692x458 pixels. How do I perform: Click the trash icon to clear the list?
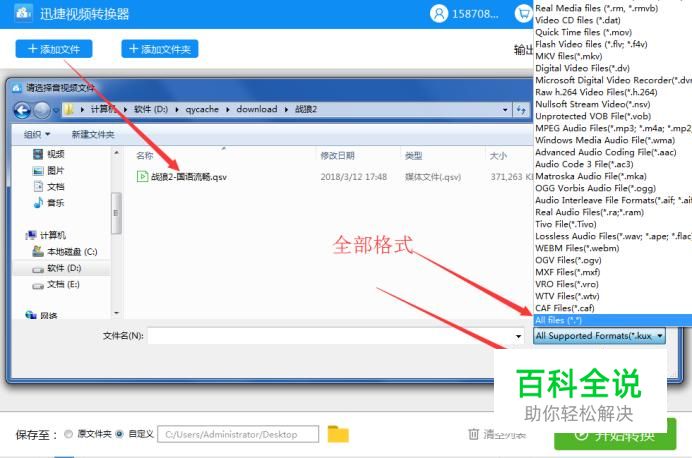point(473,434)
